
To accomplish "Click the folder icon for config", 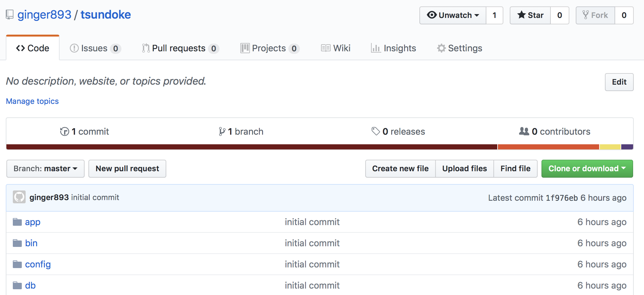I will (x=17, y=264).
